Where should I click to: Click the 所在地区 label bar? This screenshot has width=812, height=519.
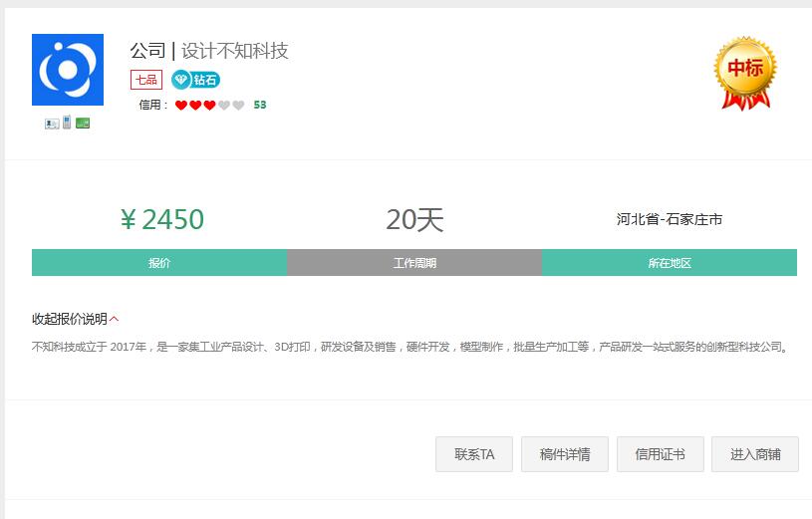coord(670,263)
